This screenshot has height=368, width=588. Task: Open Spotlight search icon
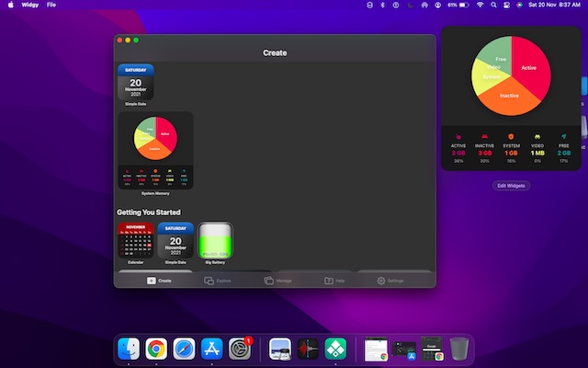click(x=493, y=5)
